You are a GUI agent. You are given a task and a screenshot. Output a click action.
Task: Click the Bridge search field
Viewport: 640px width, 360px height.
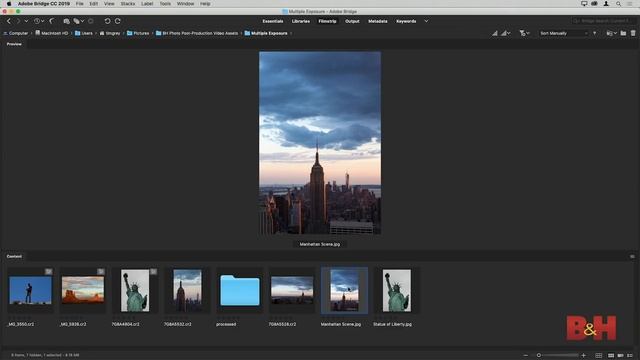pyautogui.click(x=603, y=21)
